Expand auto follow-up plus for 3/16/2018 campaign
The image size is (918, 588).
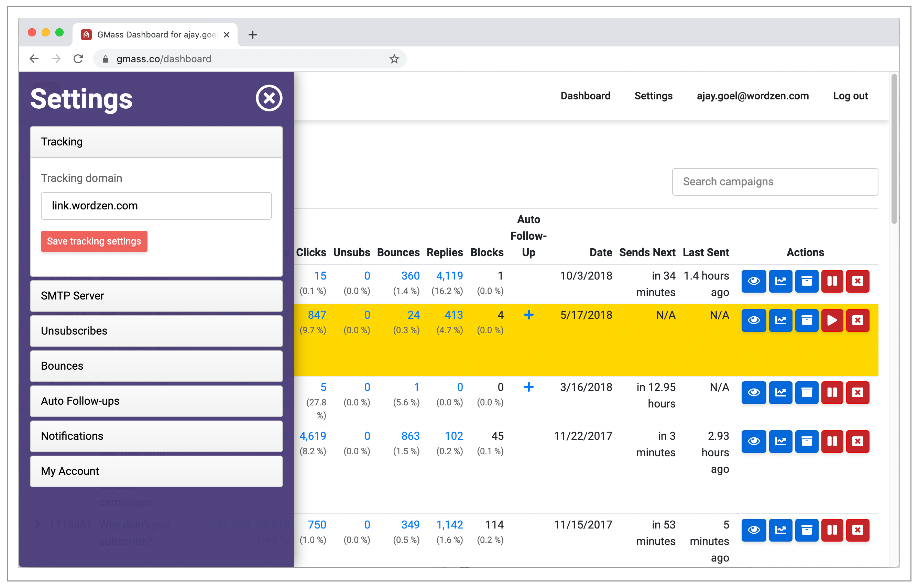coord(528,387)
